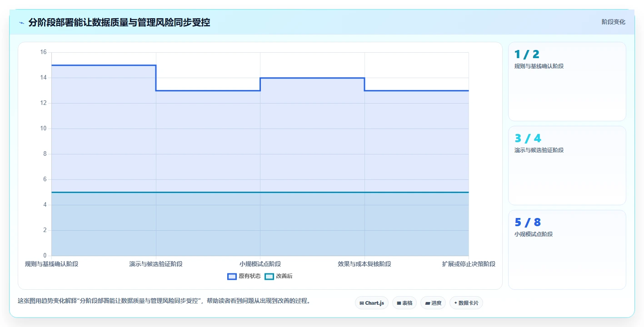The width and height of the screenshot is (644, 327).
Task: Select the 进度 tag
Action: (x=433, y=303)
